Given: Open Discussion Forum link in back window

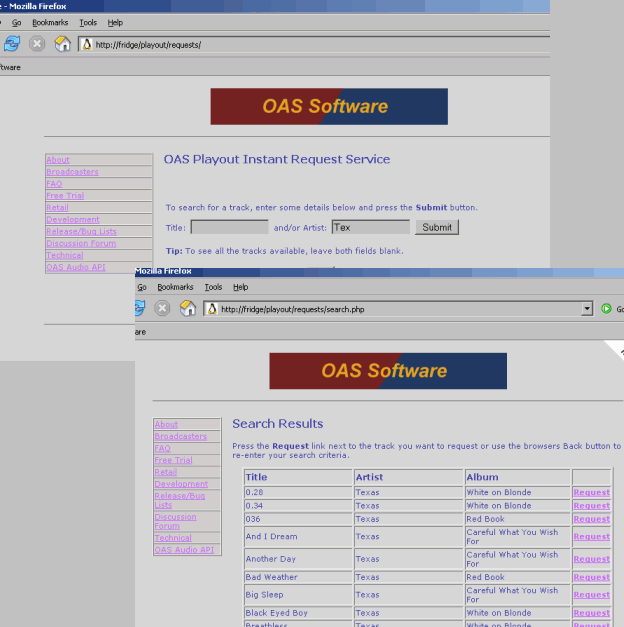Looking at the screenshot, I should tap(81, 243).
